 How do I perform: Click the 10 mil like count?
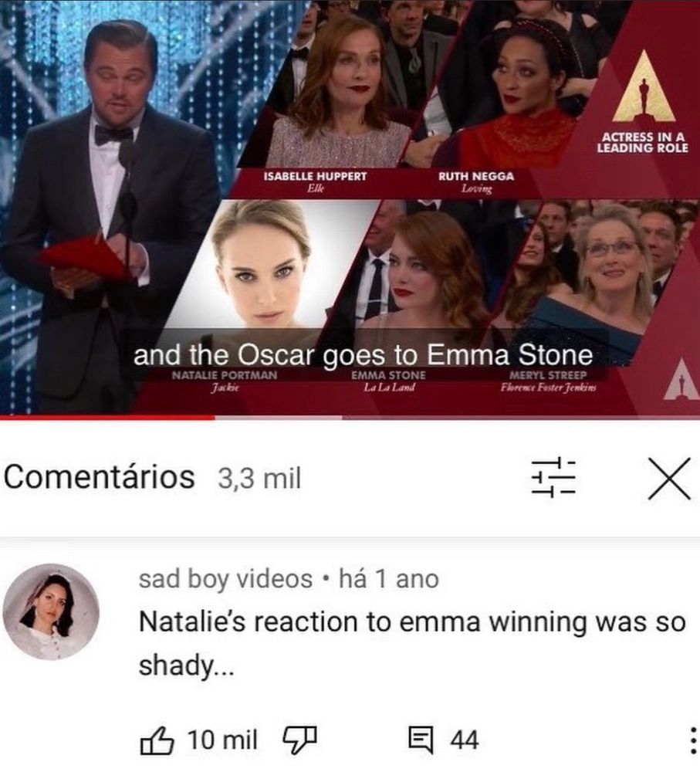(222, 740)
